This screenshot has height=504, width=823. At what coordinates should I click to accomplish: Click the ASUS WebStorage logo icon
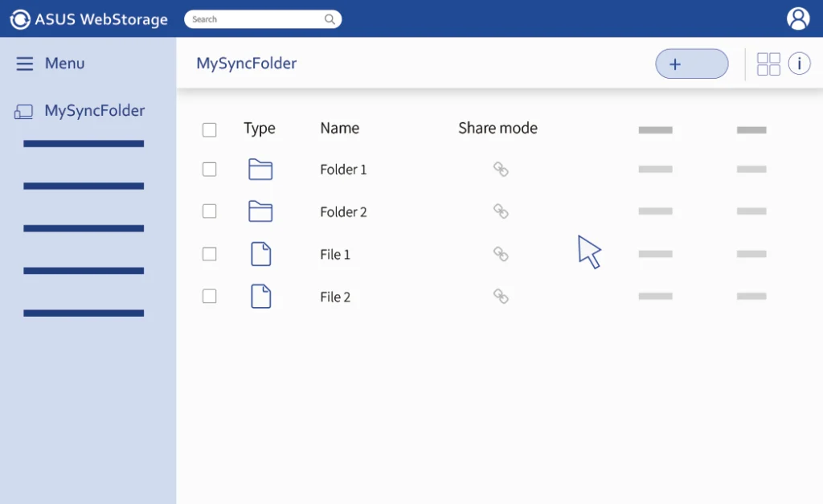(20, 19)
